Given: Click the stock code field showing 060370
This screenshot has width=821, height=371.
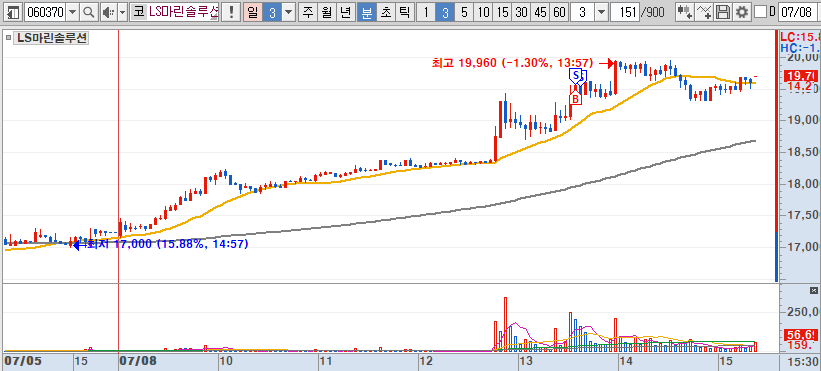Looking at the screenshot, I should pos(46,12).
